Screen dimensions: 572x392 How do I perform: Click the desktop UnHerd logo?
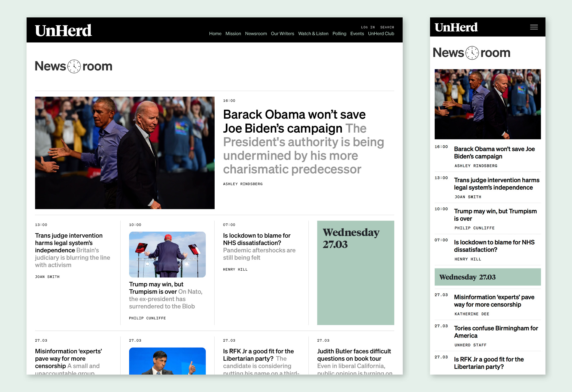tap(63, 30)
